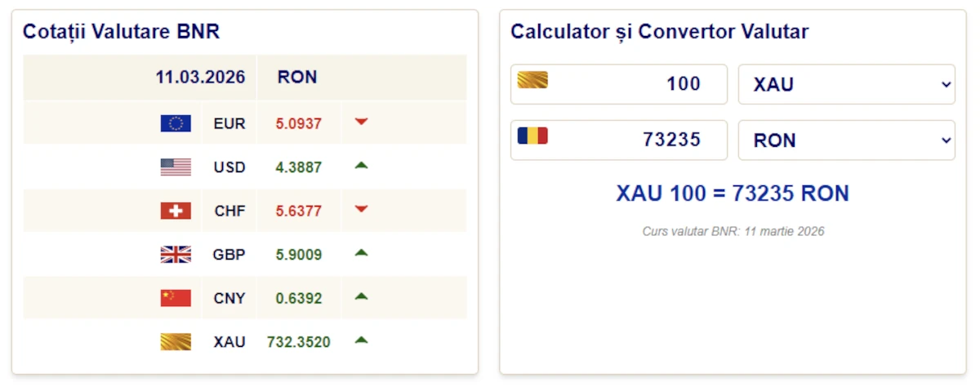The width and height of the screenshot is (980, 387).
Task: Click the Swiss flag icon
Action: tap(176, 211)
